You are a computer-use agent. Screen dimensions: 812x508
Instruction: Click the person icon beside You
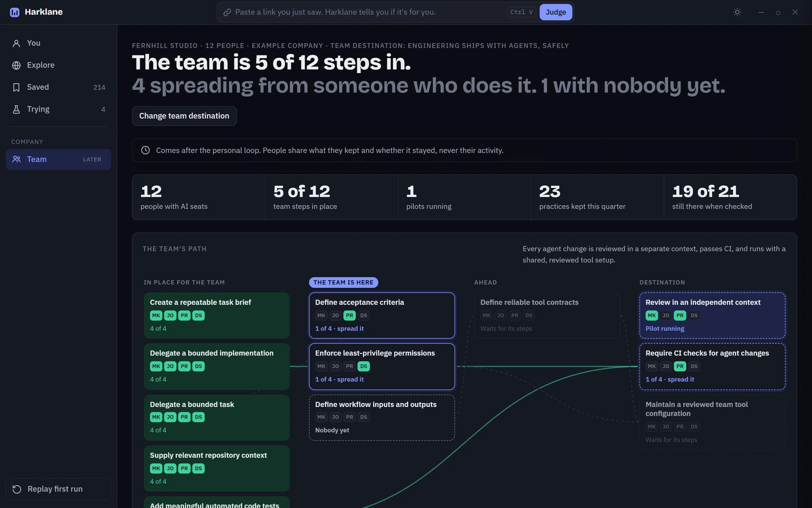coord(16,43)
